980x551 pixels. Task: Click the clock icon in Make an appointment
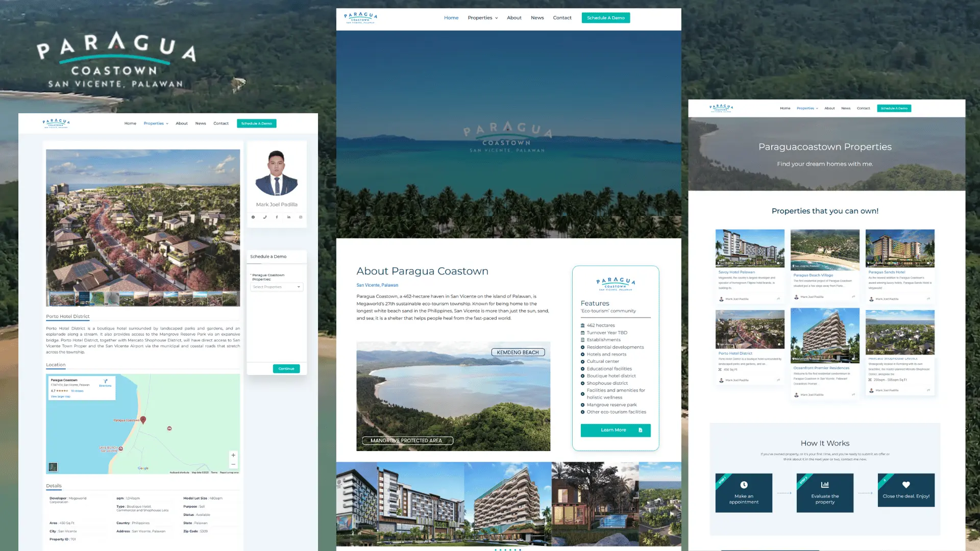744,485
